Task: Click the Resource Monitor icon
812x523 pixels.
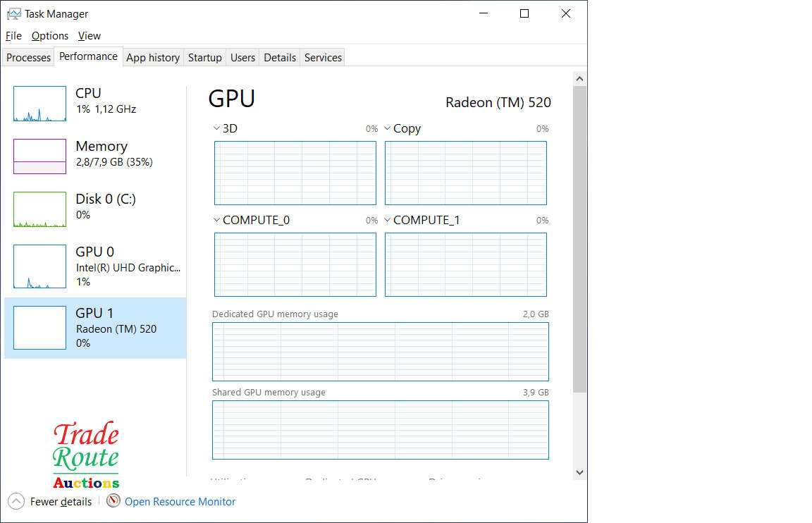Action: click(x=113, y=501)
